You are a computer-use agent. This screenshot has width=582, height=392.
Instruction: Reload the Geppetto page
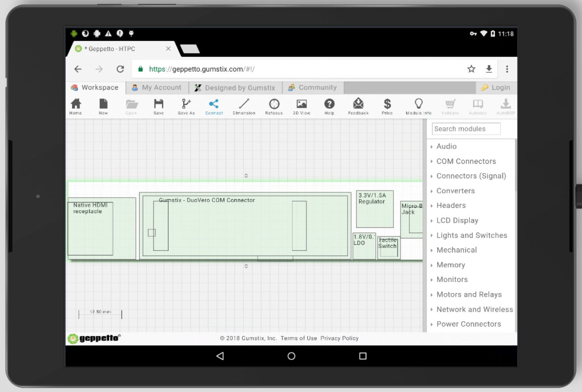[x=120, y=69]
